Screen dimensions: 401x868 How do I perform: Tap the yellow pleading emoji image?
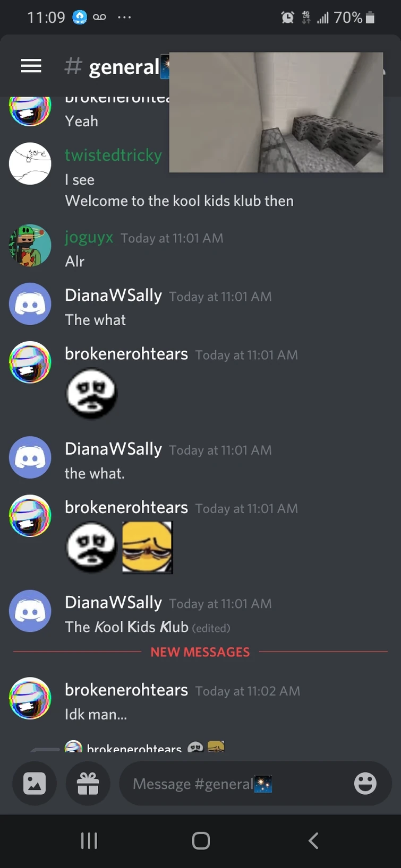[x=147, y=548]
